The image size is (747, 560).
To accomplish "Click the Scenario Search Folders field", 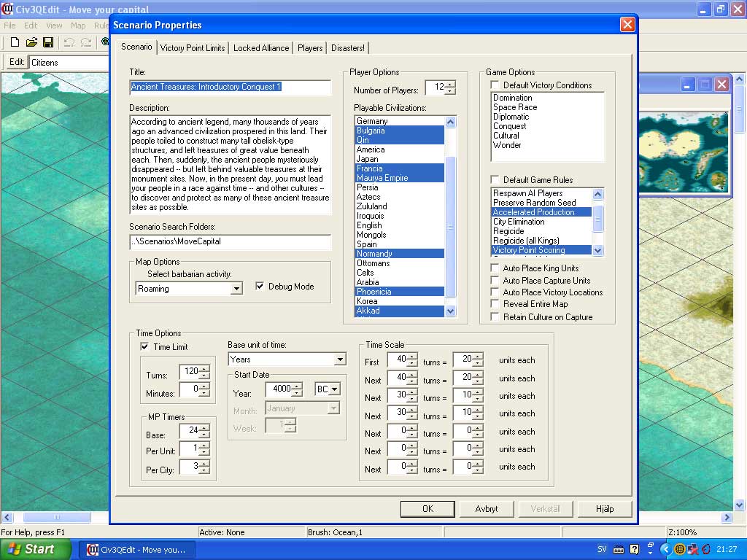I will point(230,241).
